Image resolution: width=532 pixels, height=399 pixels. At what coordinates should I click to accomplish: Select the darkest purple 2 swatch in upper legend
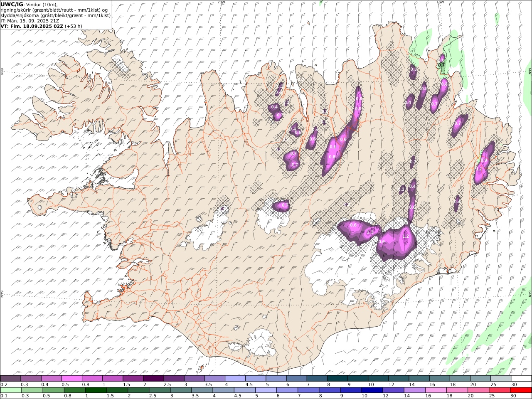153,379
